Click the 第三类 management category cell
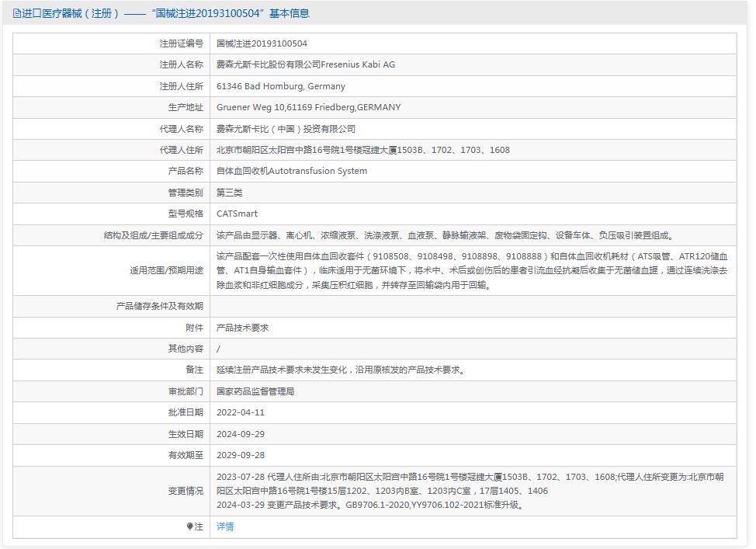Screen dimensions: 756x549 tap(233, 192)
